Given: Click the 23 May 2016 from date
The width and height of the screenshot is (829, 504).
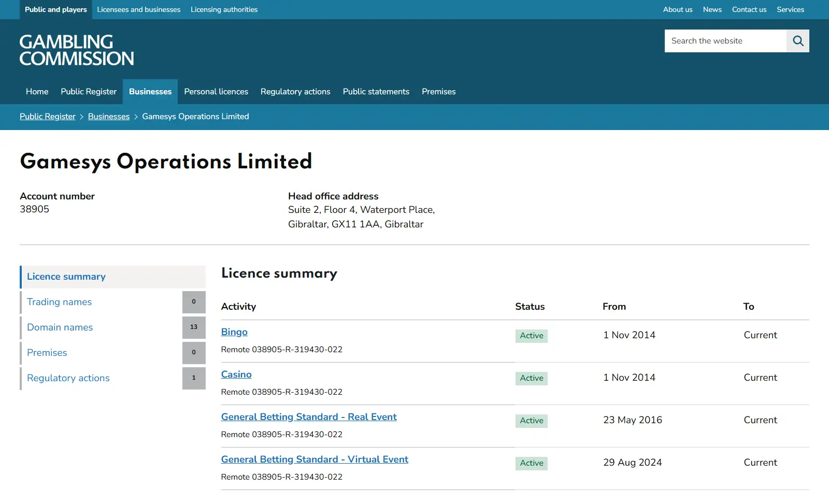Looking at the screenshot, I should [633, 420].
